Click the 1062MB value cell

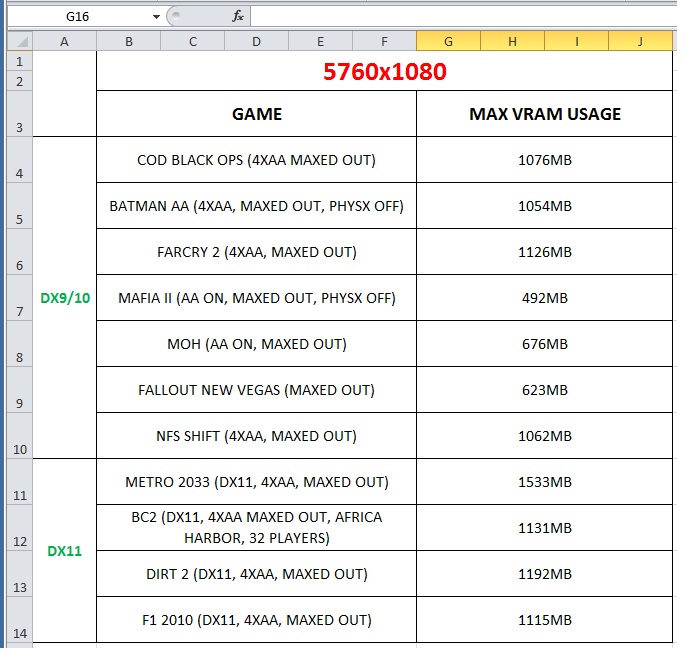pos(544,436)
